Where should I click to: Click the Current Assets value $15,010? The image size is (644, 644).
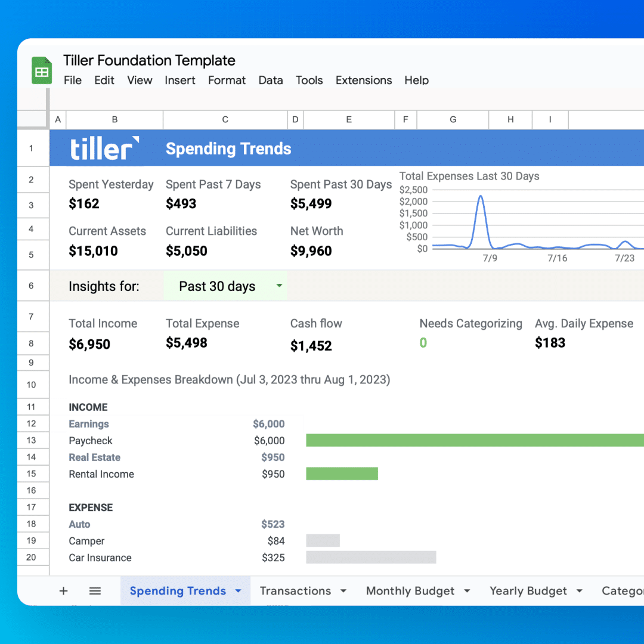93,251
